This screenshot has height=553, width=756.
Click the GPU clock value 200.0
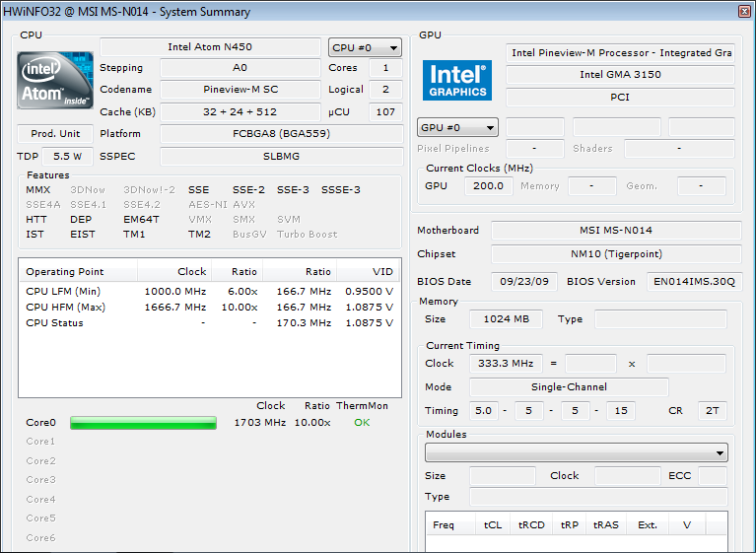[x=488, y=185]
